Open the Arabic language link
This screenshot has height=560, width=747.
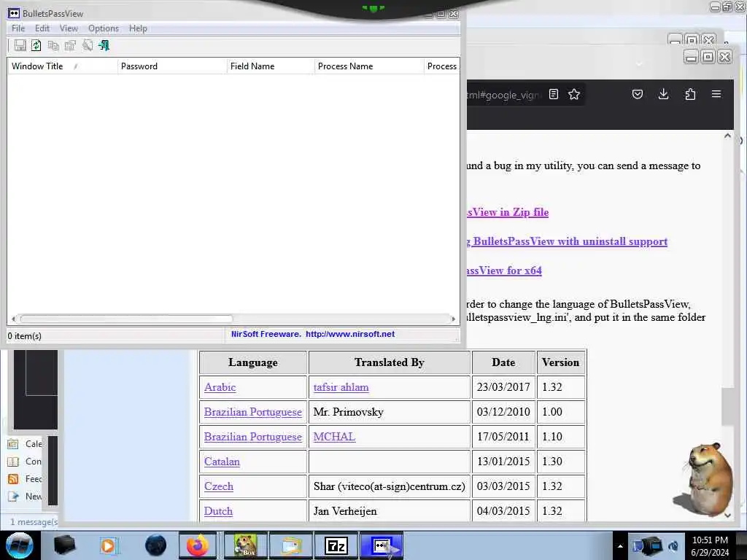[220, 387]
